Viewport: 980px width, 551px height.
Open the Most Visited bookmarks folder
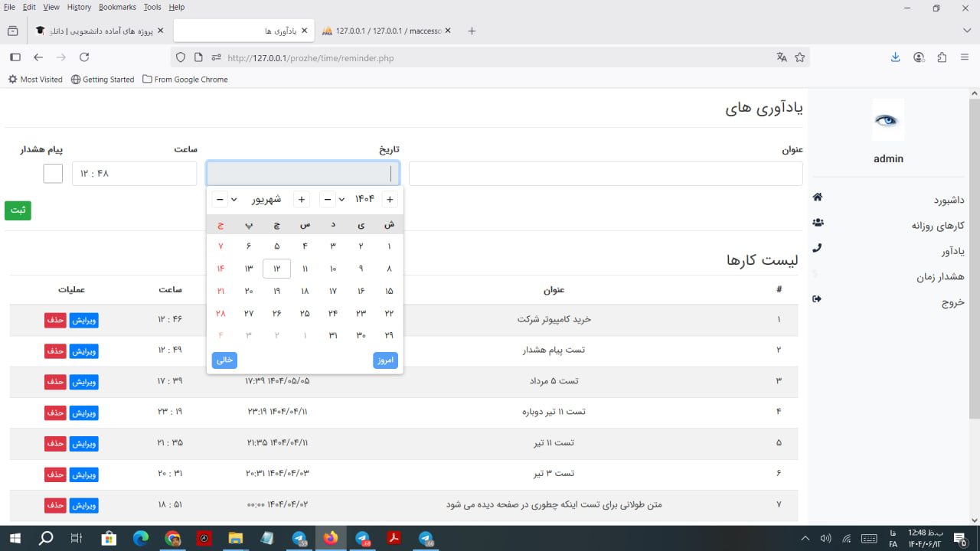[x=35, y=80]
